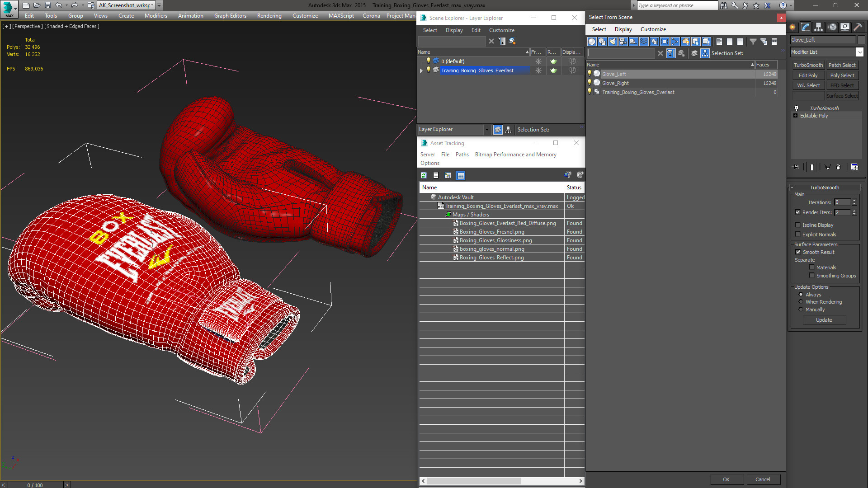Enable Explicit Normals checkbox
Viewport: 868px width, 488px height.
click(798, 235)
